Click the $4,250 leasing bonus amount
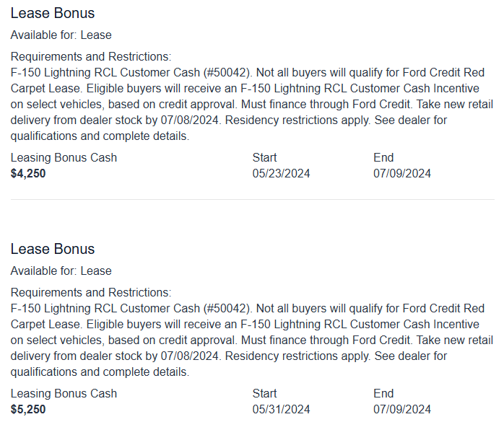Image resolution: width=504 pixels, height=435 pixels. [x=28, y=174]
